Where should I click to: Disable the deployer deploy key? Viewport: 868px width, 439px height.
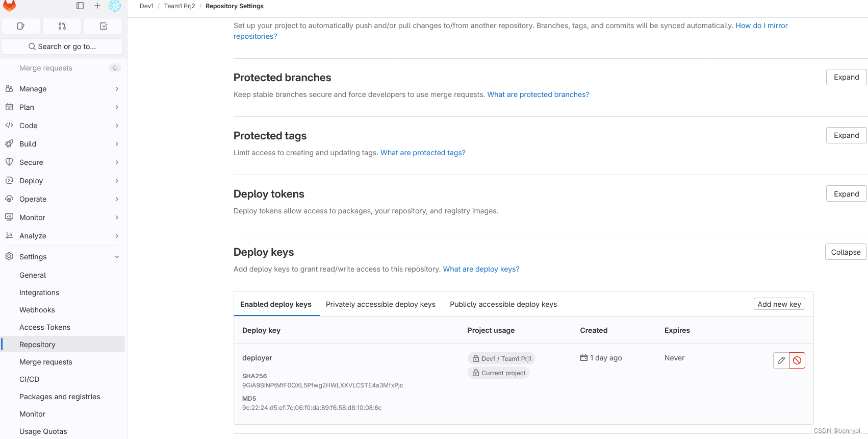[x=797, y=360]
